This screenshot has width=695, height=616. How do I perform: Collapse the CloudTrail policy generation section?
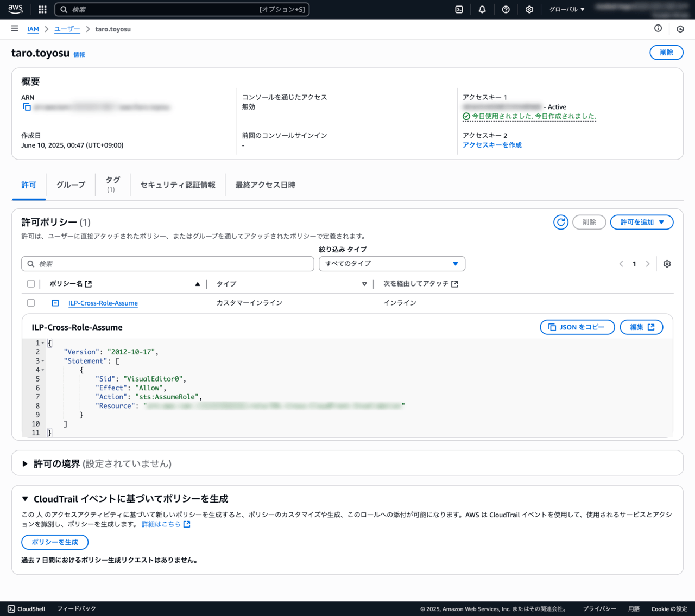[x=25, y=499]
